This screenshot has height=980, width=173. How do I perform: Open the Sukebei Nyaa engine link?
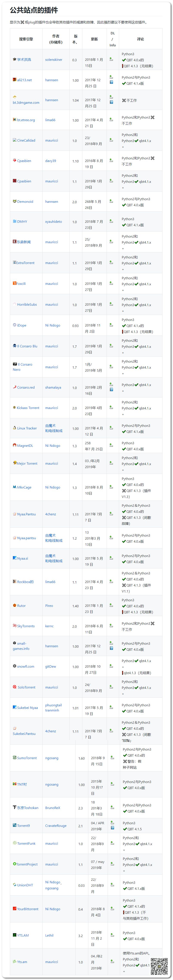tap(27, 708)
